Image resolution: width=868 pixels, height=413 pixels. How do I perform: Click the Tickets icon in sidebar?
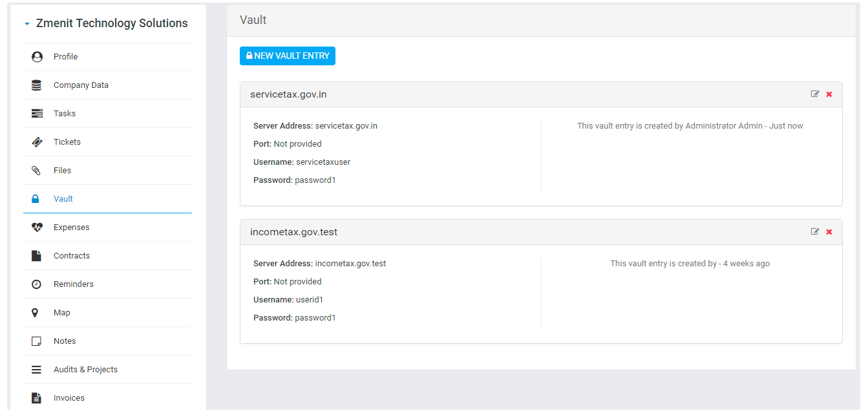click(37, 142)
